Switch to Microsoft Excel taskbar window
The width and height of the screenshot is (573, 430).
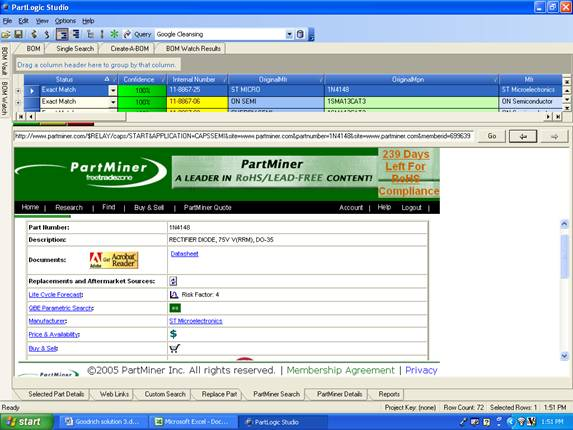(194, 422)
